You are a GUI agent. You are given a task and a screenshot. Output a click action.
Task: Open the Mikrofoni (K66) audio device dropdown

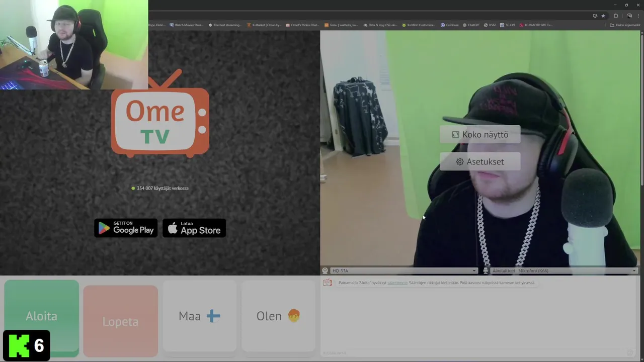coord(563,270)
